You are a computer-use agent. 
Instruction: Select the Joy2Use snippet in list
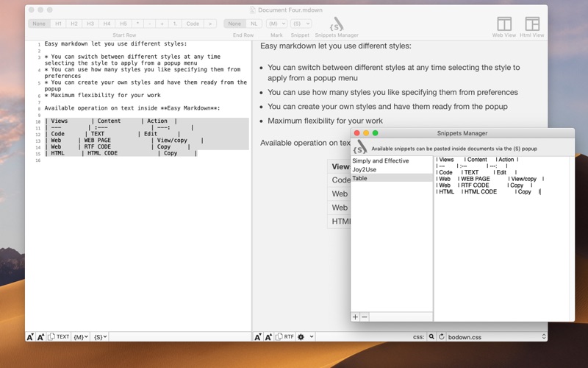coord(364,169)
